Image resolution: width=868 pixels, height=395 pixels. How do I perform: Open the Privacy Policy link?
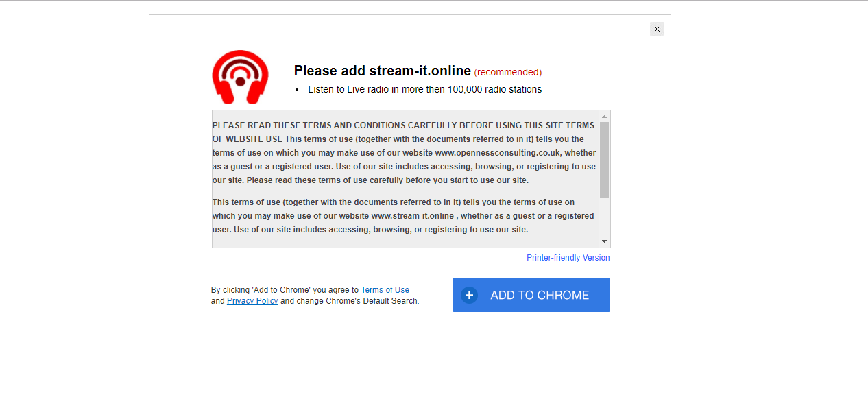252,301
